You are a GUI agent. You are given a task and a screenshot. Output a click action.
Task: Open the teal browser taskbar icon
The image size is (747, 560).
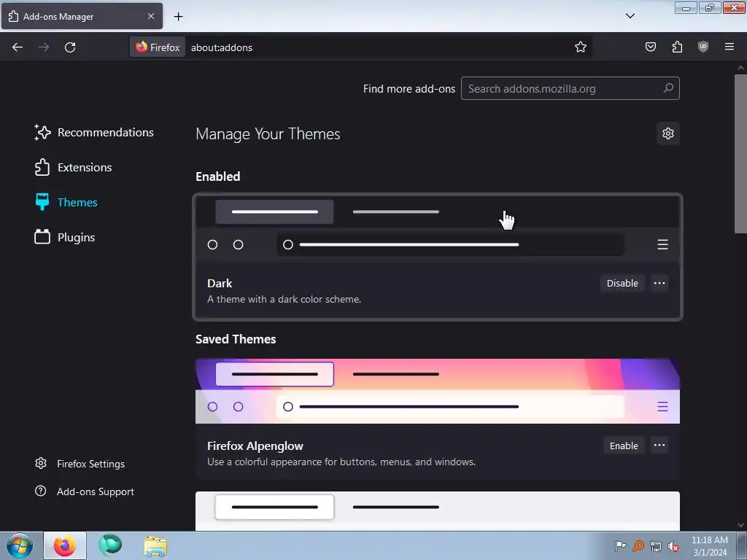(110, 546)
